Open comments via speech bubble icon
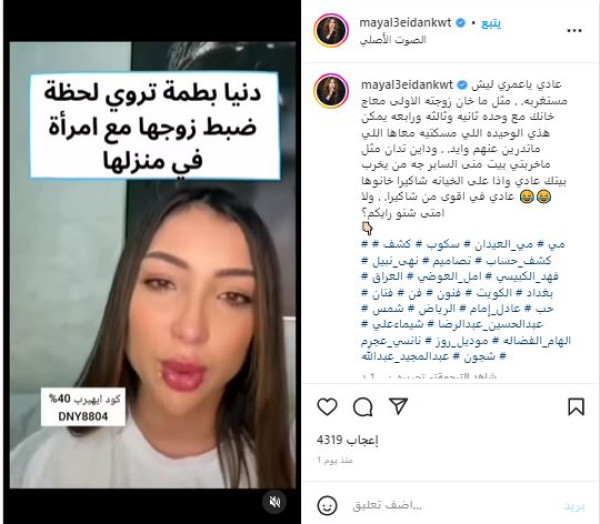 (x=363, y=406)
